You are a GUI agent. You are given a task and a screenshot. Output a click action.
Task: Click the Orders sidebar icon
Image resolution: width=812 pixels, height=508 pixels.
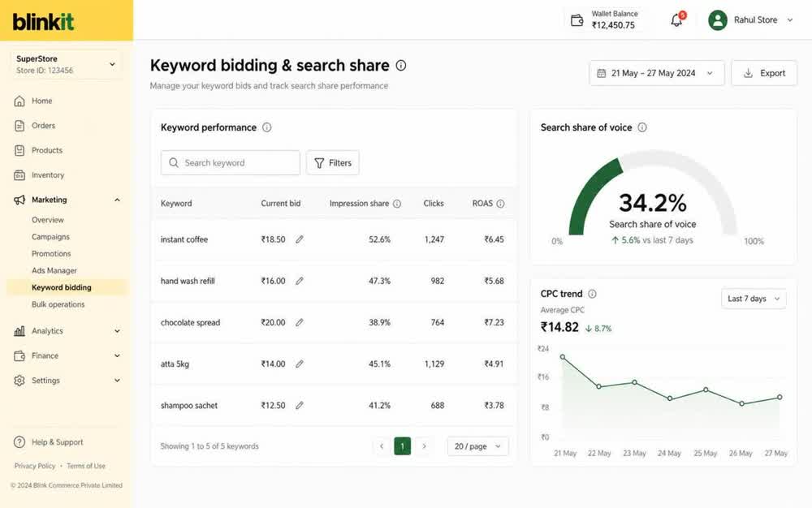point(19,126)
